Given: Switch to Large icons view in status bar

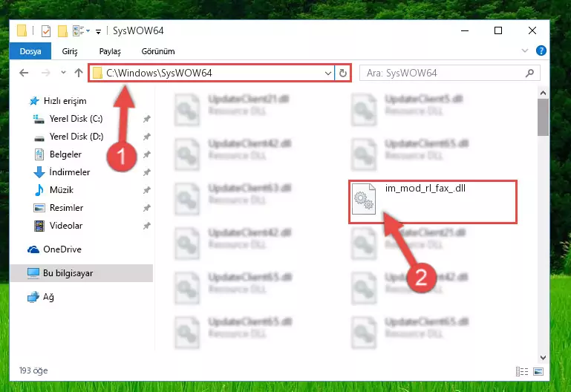Looking at the screenshot, I should [x=538, y=371].
